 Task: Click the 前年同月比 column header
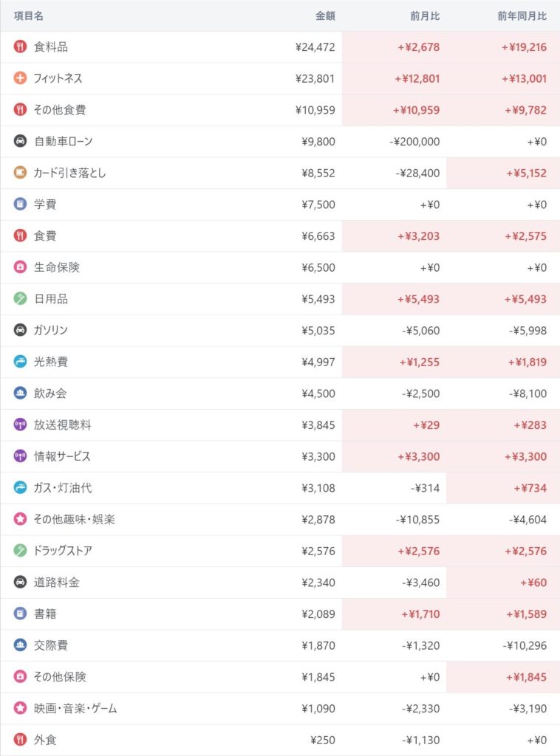pos(522,16)
